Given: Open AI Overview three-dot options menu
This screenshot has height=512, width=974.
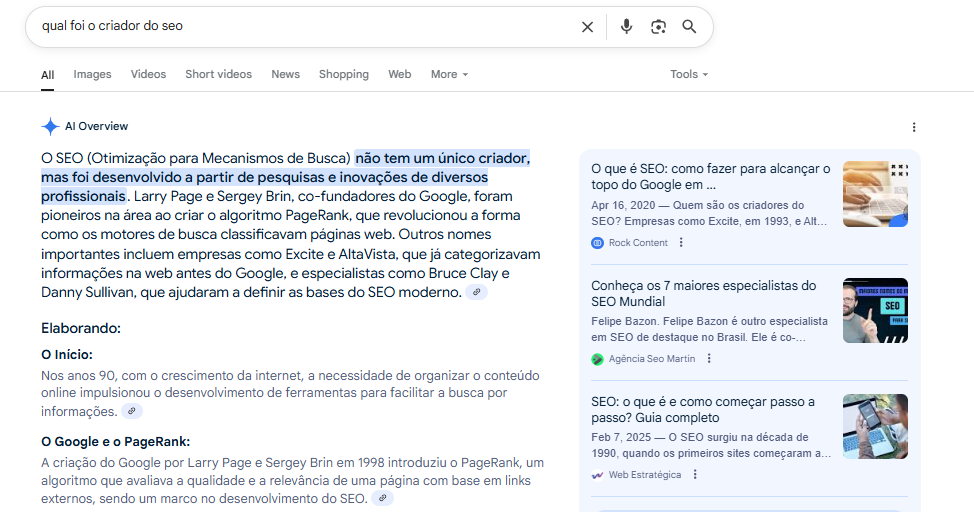Looking at the screenshot, I should pyautogui.click(x=913, y=127).
